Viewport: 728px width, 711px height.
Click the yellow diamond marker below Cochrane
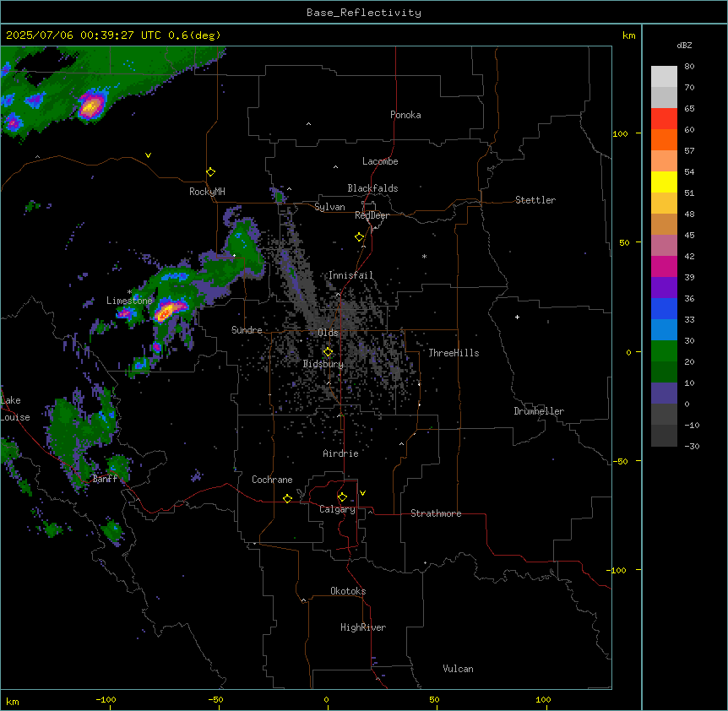(287, 498)
